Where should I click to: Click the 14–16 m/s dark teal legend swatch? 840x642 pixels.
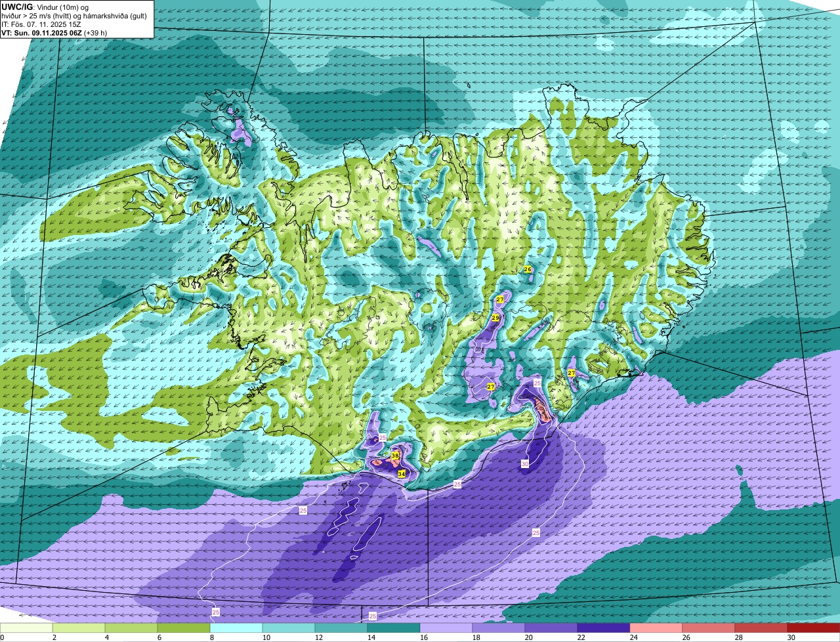pos(394,628)
